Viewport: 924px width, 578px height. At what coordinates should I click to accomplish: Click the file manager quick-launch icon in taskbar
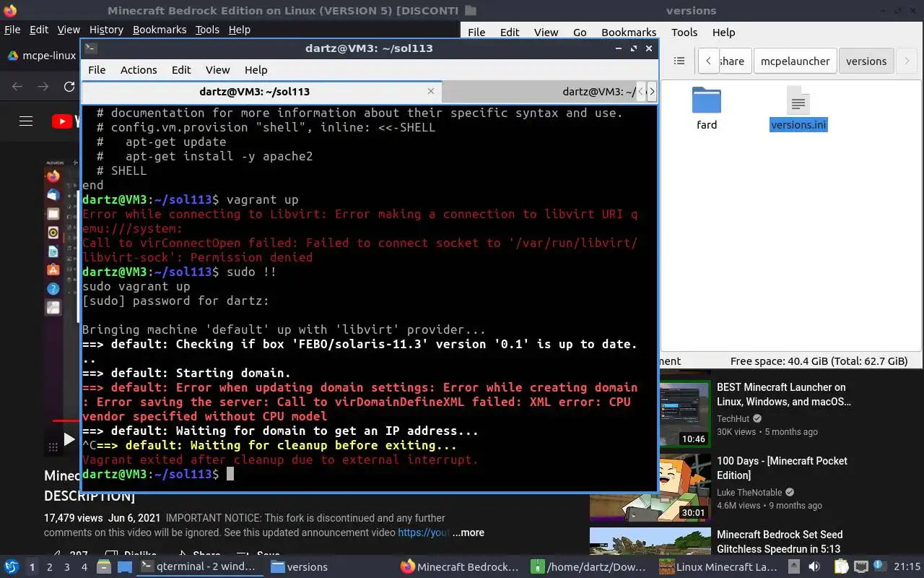pyautogui.click(x=104, y=567)
